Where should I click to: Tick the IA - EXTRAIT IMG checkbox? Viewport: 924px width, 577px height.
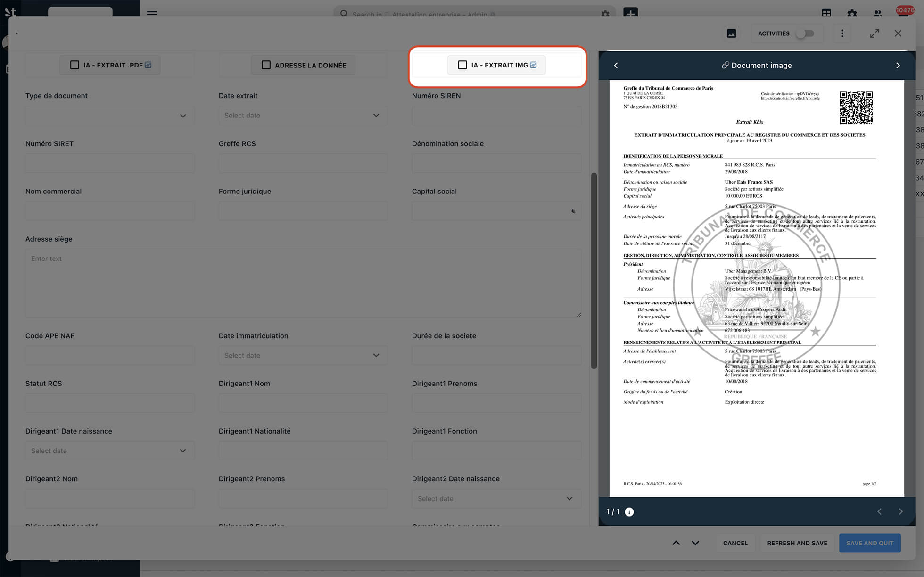[462, 65]
